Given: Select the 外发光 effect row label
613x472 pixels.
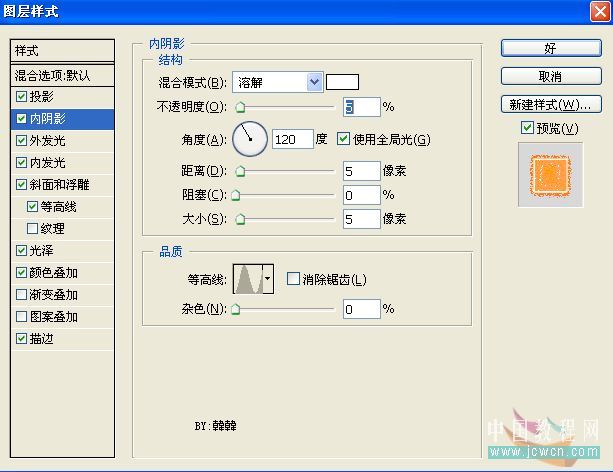Looking at the screenshot, I should click(x=47, y=140).
